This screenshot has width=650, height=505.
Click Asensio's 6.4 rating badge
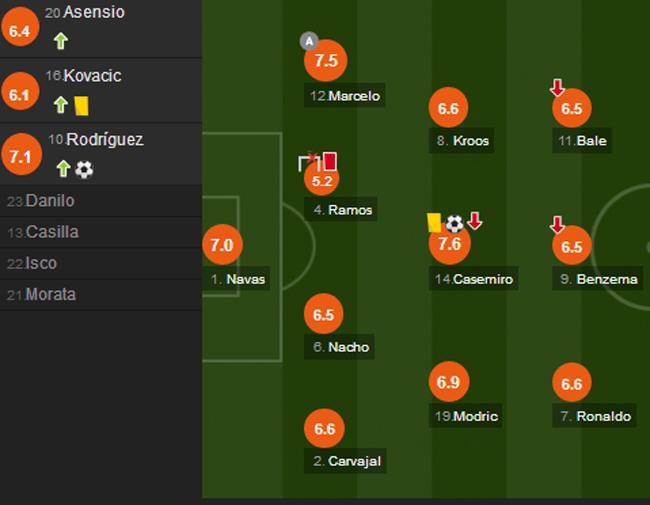point(20,30)
